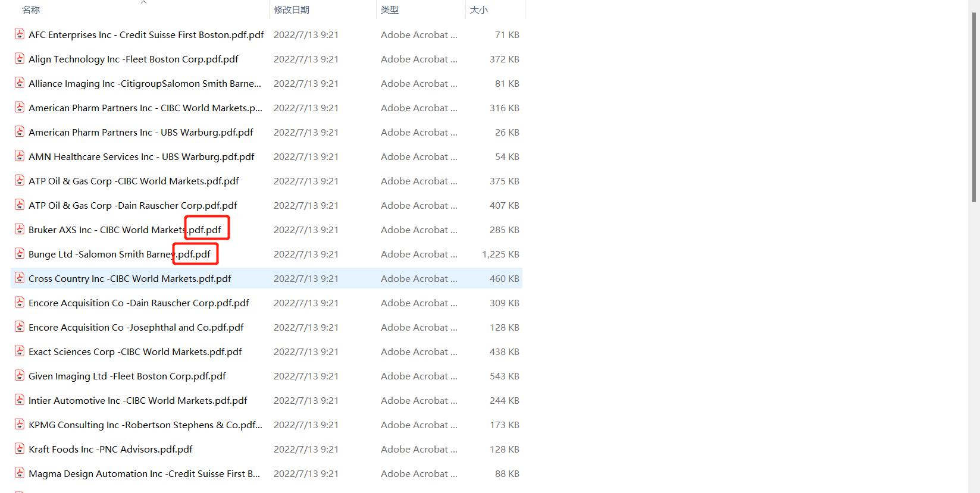Screen dimensions: 980x493
Task: Select AMN Healthcare Services PDF icon
Action: point(20,156)
